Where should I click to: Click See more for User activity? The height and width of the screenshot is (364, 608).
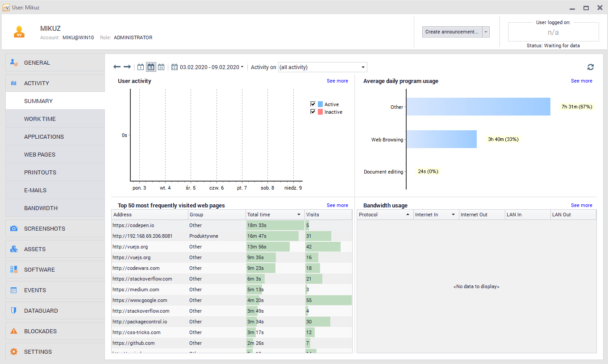[x=337, y=81]
